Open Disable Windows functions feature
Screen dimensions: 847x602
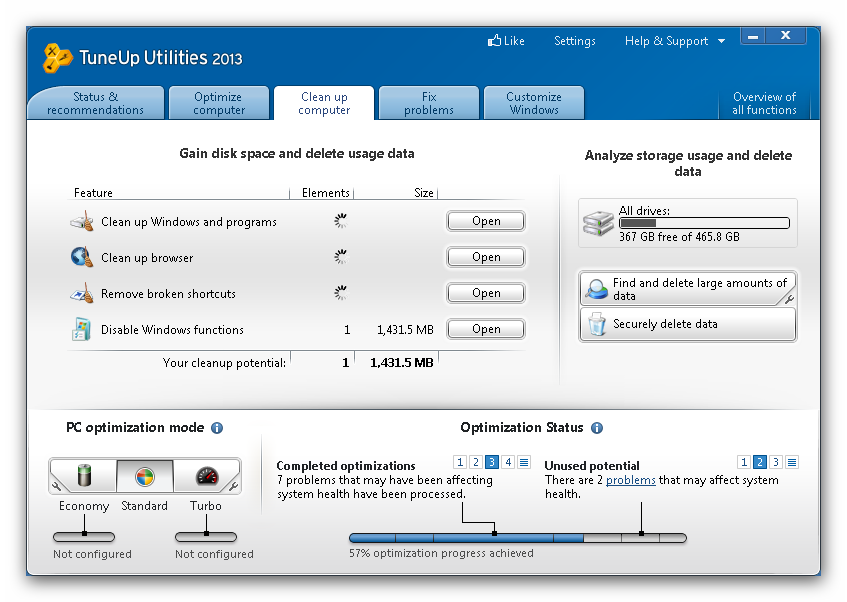pos(486,329)
